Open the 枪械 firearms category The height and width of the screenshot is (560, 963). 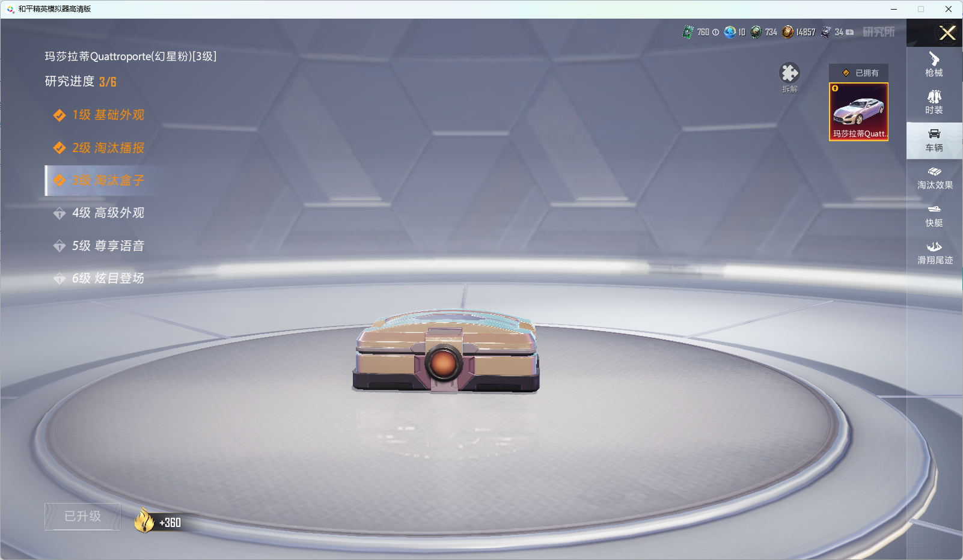[934, 65]
